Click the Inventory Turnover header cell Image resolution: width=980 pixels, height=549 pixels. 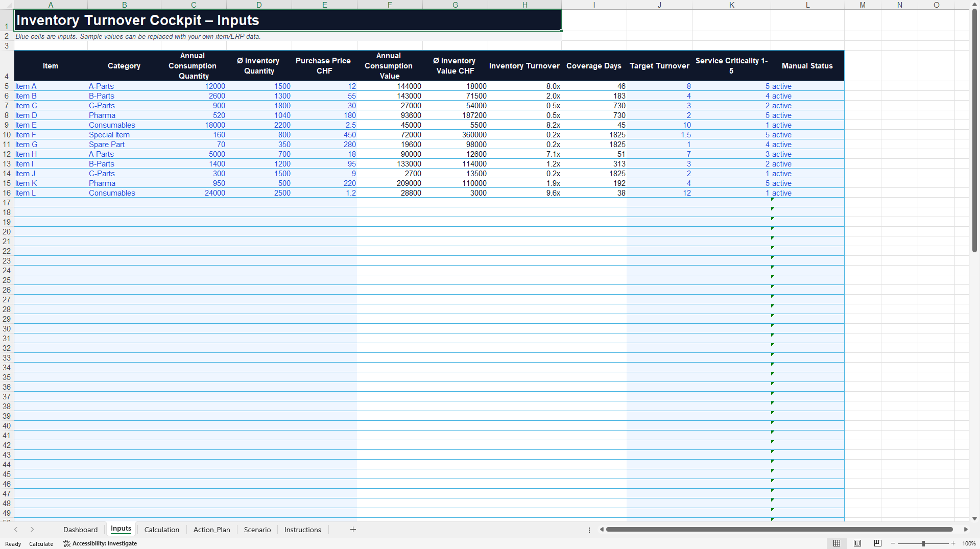pyautogui.click(x=524, y=66)
